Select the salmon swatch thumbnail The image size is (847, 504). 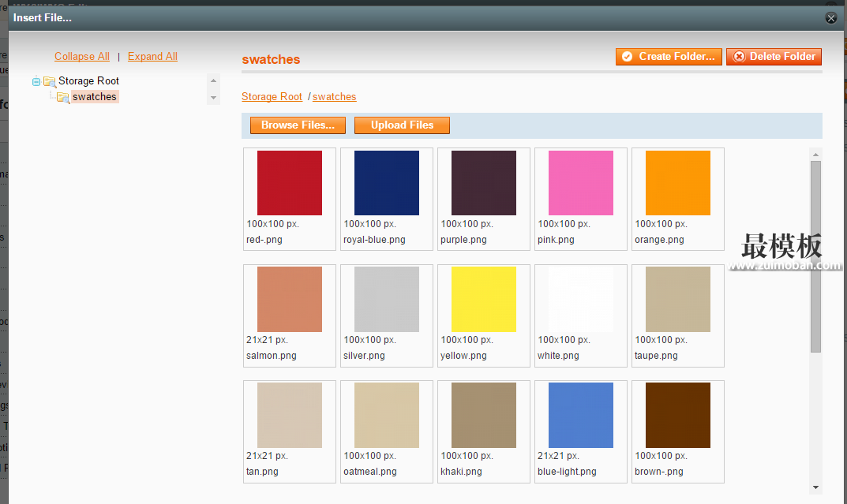(290, 299)
